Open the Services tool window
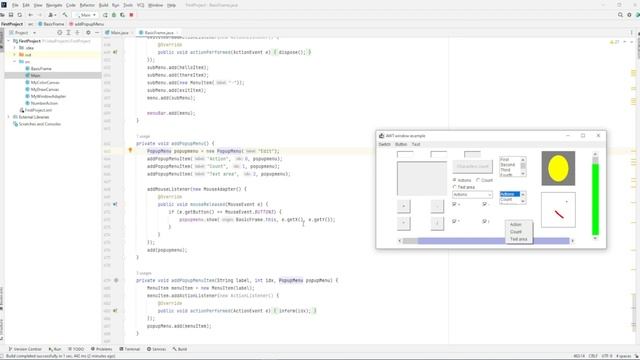This screenshot has height=360, width=640. click(x=156, y=349)
